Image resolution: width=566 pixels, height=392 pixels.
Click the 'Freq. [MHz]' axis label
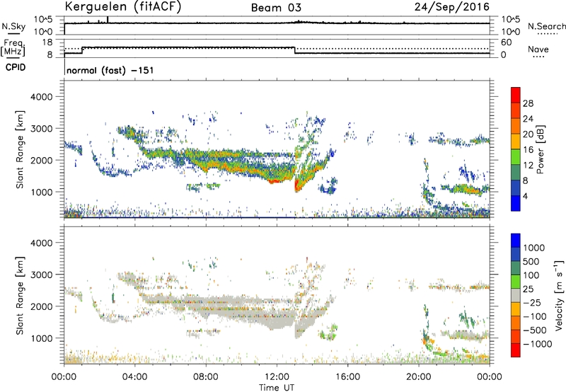pos(13,48)
